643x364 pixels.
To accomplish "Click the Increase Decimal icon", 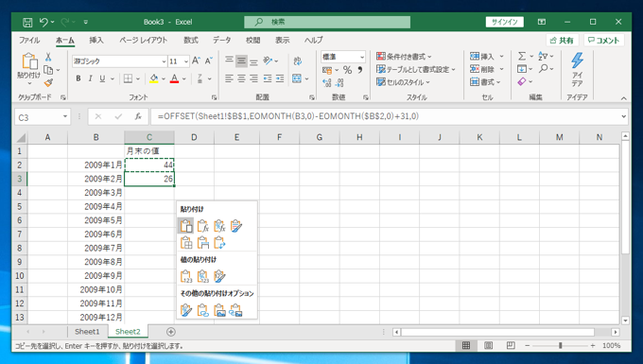I will [327, 83].
